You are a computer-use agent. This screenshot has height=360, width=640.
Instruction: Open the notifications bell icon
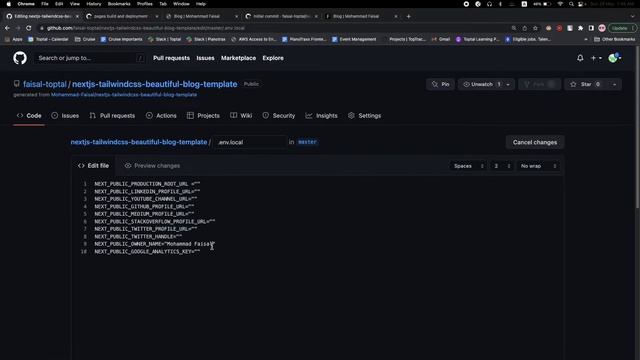point(580,58)
